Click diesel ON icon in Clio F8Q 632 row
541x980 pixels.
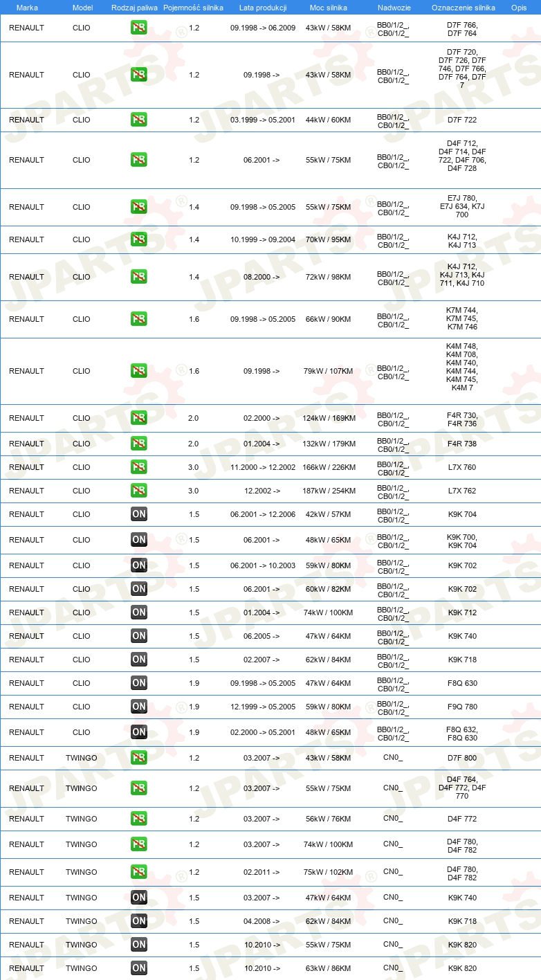click(x=139, y=732)
